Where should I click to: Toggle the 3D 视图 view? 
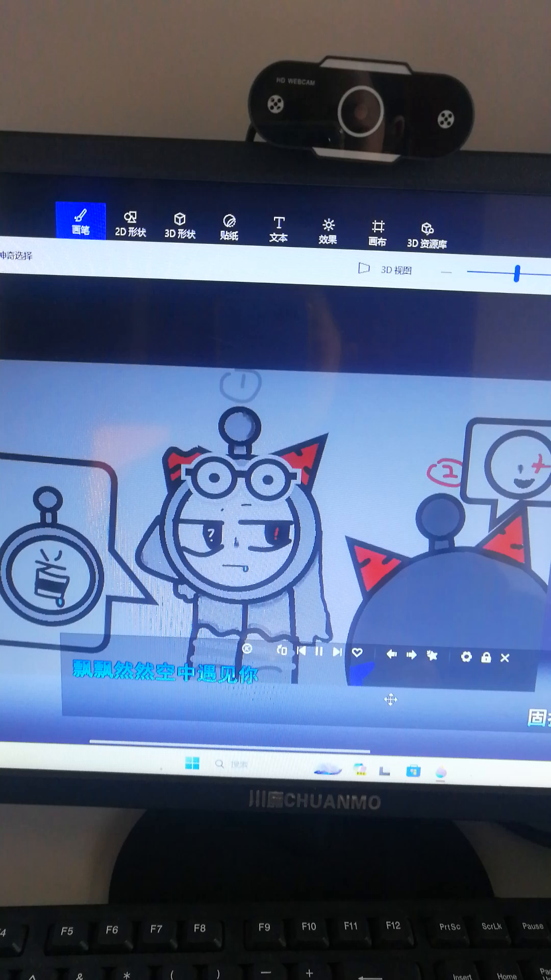pyautogui.click(x=385, y=269)
